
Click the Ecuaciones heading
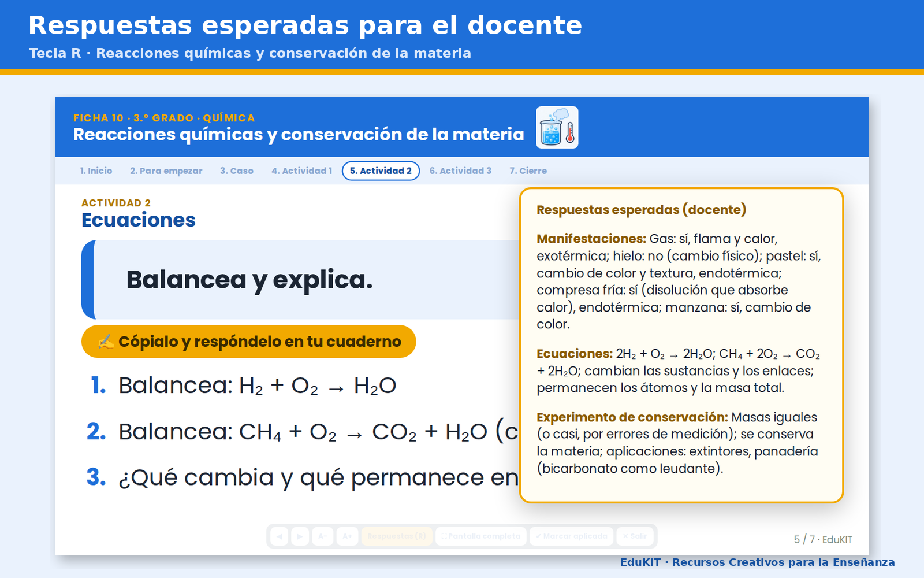pyautogui.click(x=139, y=220)
